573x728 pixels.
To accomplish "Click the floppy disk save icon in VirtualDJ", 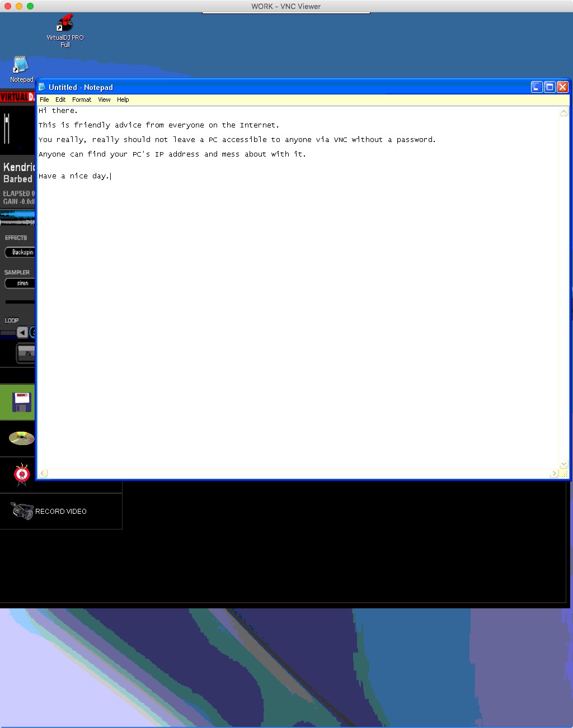I will [22, 402].
